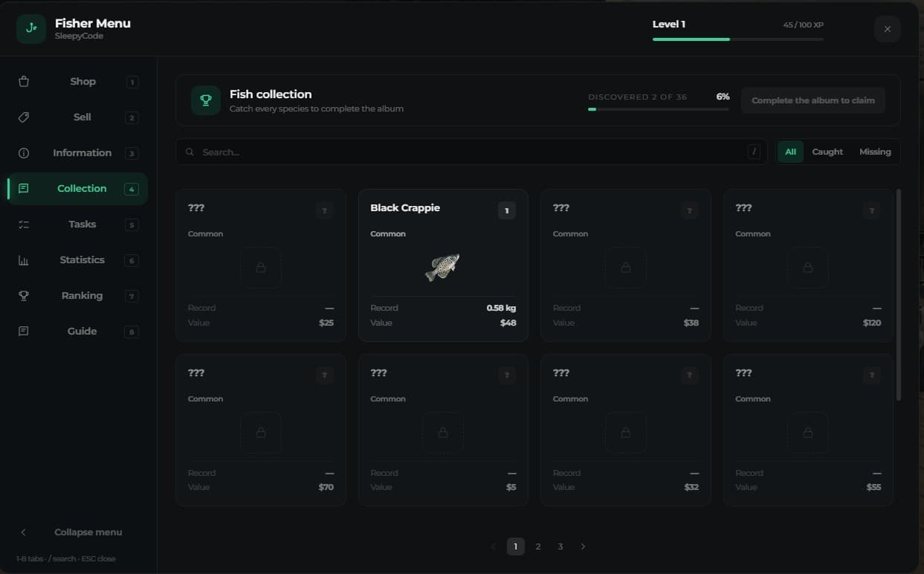Open the Guide tab

pos(78,332)
